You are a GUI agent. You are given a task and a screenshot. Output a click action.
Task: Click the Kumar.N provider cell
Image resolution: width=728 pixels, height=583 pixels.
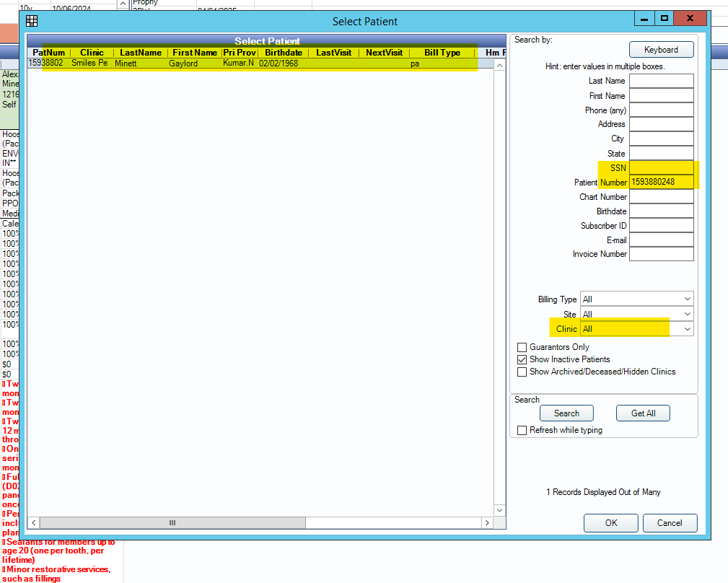click(x=239, y=63)
